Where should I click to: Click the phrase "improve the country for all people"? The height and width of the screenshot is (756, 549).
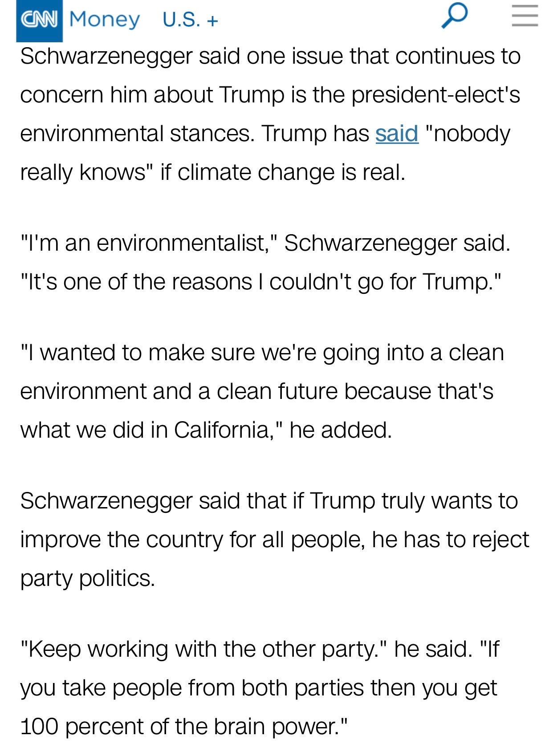tap(192, 540)
